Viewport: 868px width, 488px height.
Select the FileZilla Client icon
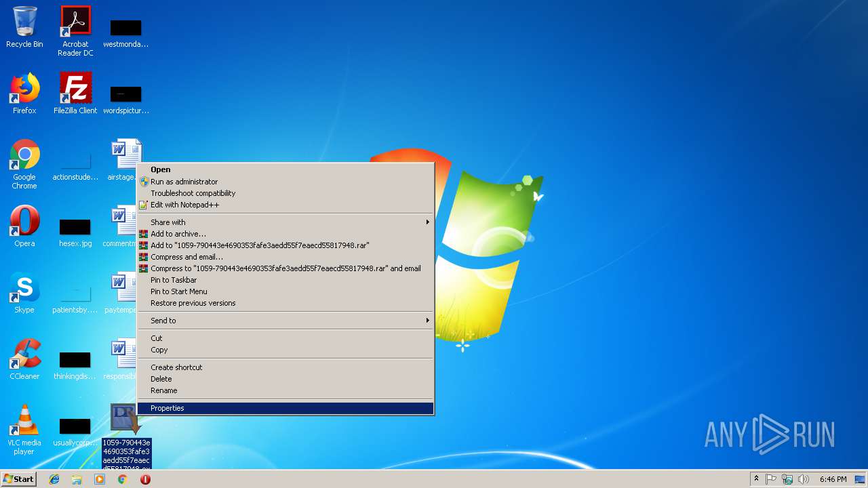point(75,94)
